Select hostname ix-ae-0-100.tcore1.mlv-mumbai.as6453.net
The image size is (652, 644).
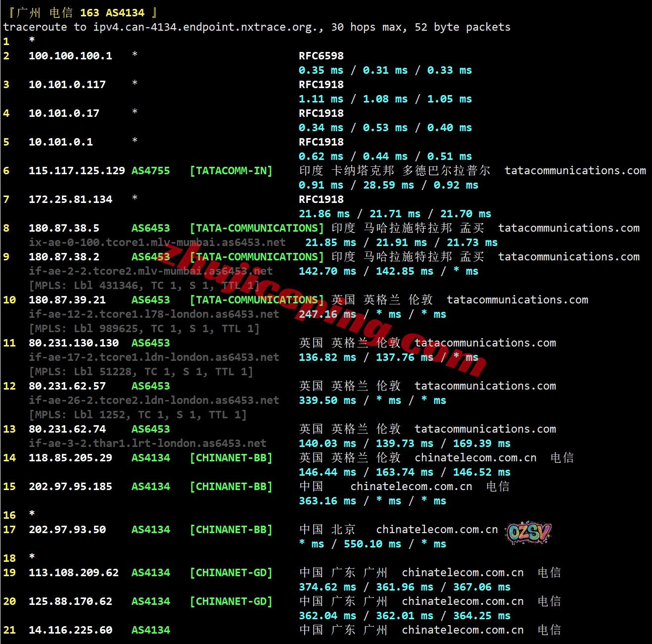157,243
